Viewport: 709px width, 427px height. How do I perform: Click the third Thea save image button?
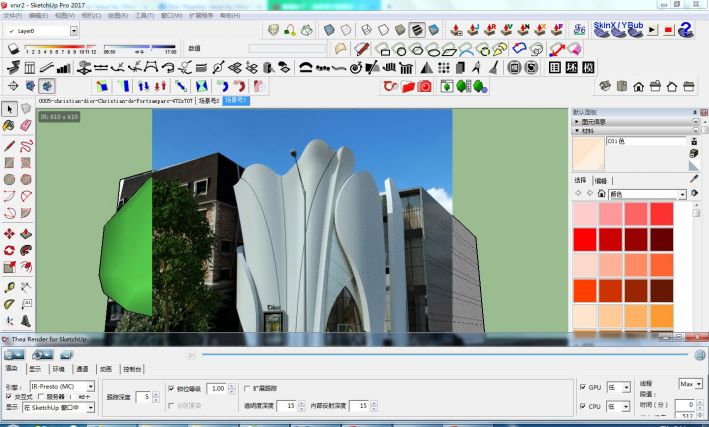(x=66, y=355)
